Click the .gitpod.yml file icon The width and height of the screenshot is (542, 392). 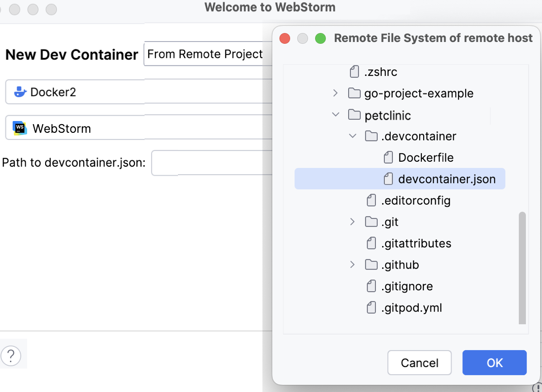(371, 308)
